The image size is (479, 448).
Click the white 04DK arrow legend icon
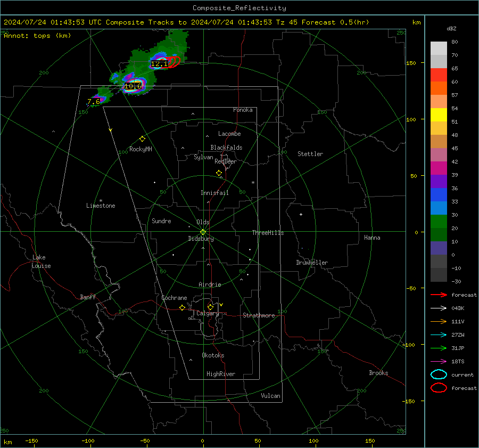439,308
